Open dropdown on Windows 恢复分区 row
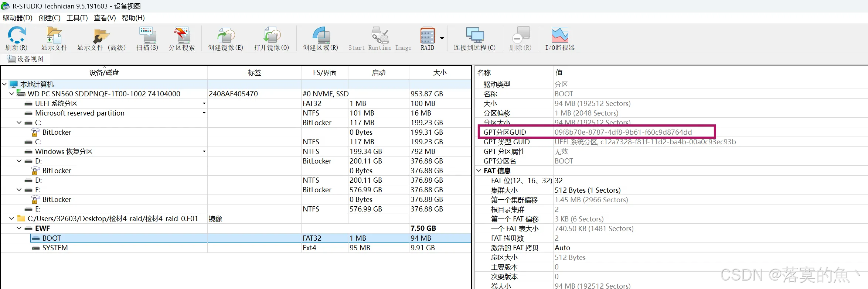 pos(204,151)
